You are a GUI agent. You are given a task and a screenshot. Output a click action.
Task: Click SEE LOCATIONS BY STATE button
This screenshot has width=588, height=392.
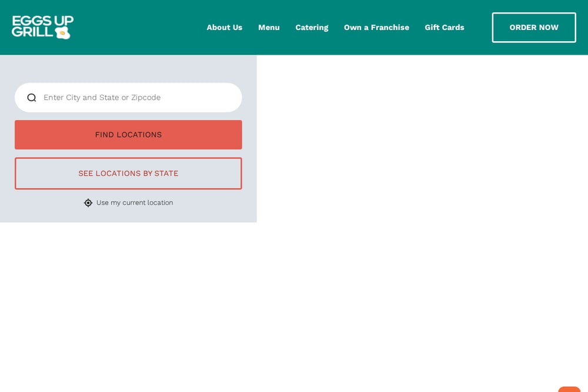(128, 173)
